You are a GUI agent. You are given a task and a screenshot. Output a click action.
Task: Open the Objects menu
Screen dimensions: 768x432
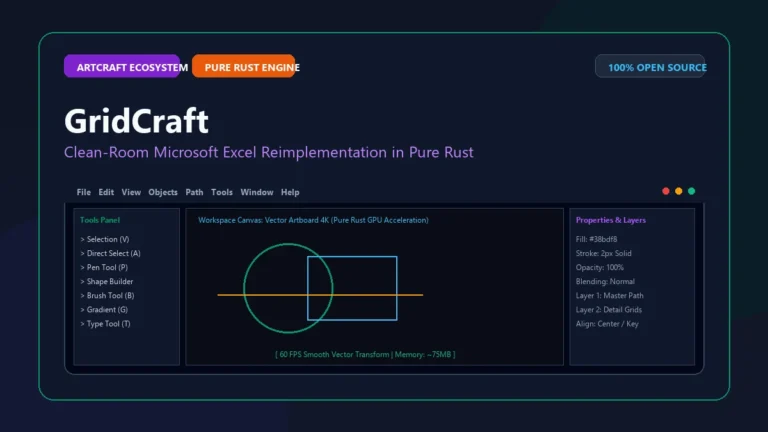tap(163, 192)
